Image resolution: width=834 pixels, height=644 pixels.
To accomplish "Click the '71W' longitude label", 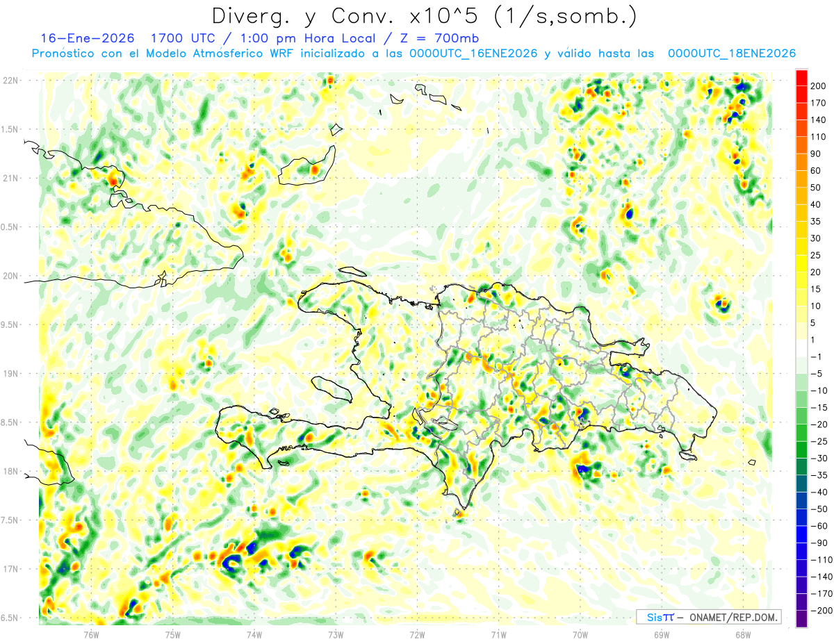I will 498,634.
